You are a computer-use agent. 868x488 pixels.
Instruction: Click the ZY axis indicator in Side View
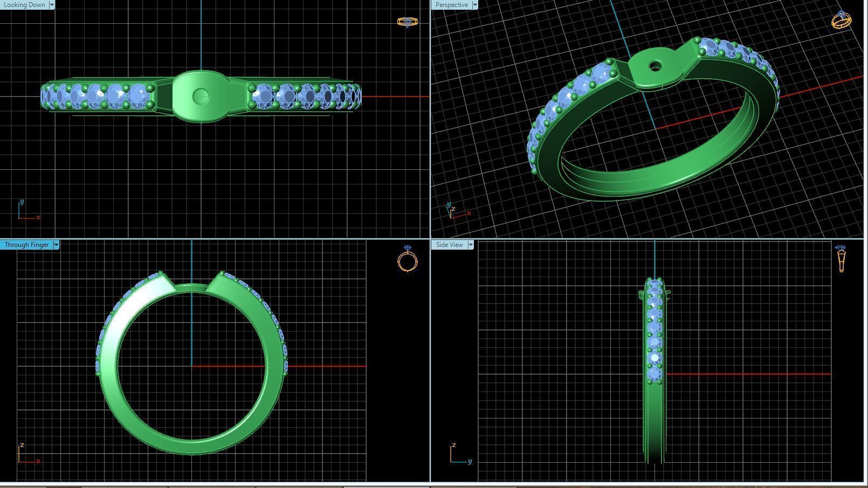coord(461,453)
